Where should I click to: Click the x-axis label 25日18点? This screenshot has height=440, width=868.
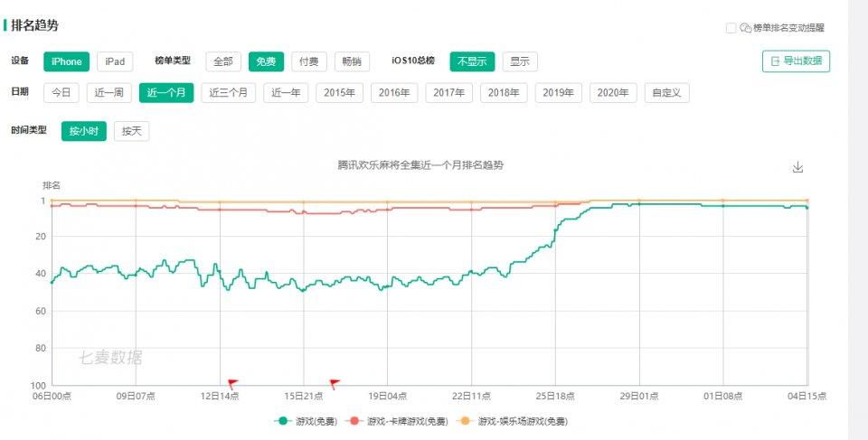(555, 396)
